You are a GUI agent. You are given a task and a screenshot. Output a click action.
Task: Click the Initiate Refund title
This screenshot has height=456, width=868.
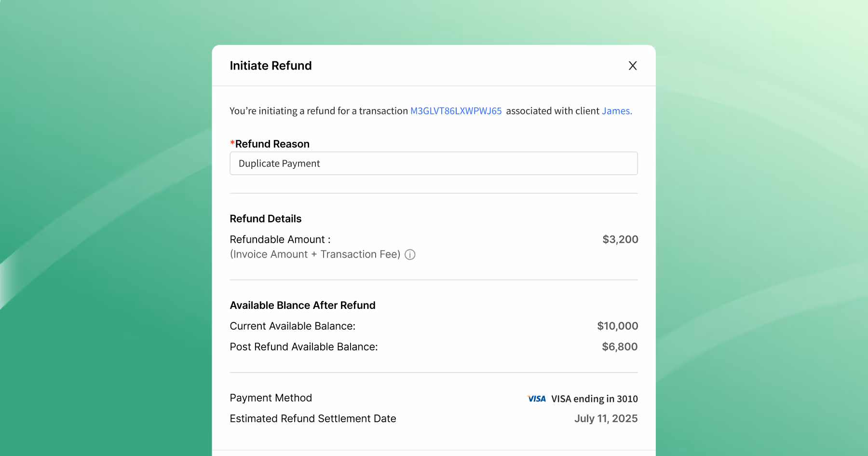[271, 66]
